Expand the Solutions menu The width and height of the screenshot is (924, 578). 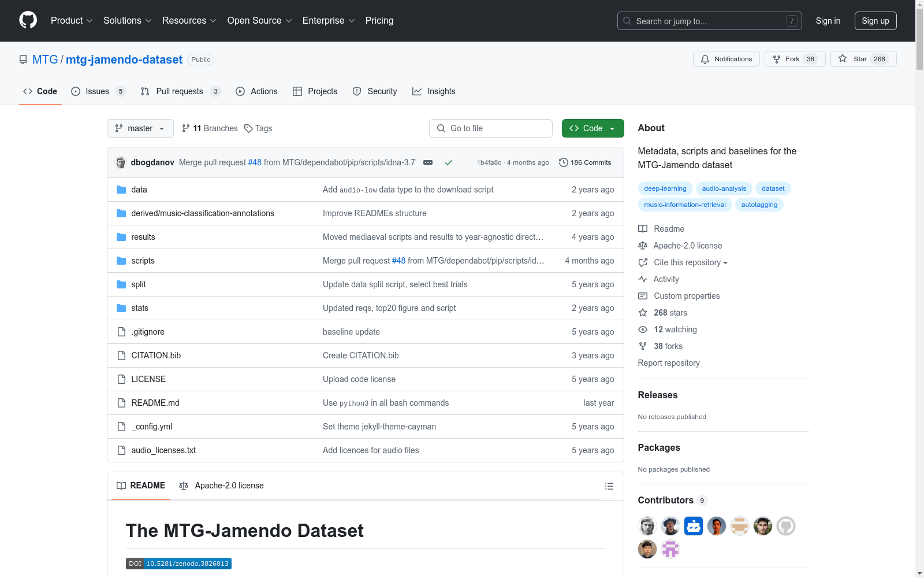[x=128, y=21]
